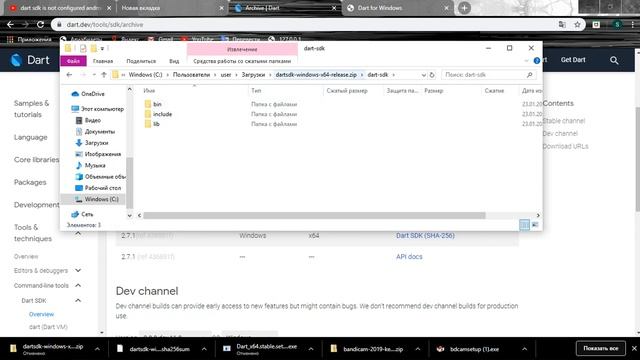The image size is (640, 360).
Task: Click Dart logo on website
Action: click(x=29, y=60)
